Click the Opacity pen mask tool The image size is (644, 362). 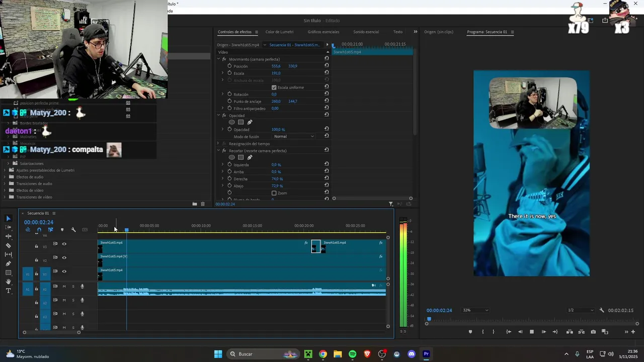click(x=250, y=122)
